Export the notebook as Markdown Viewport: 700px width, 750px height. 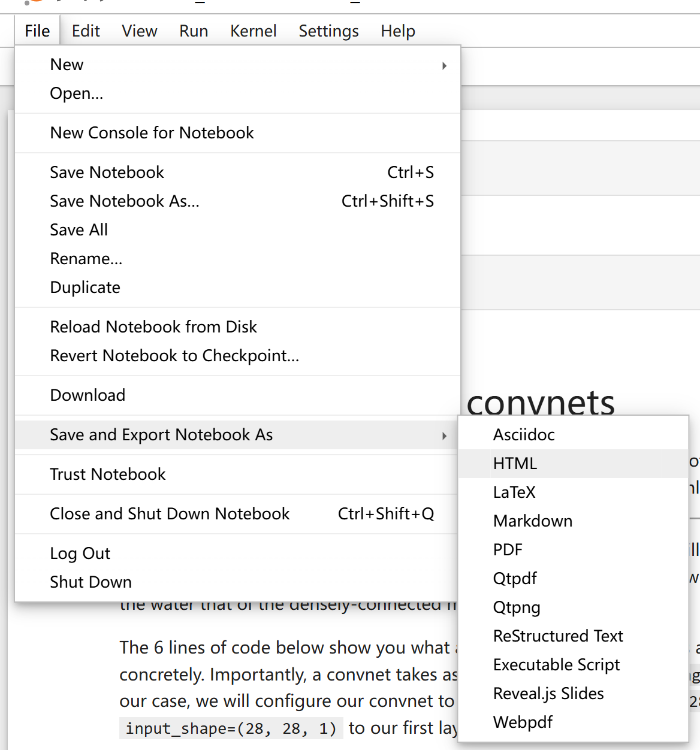pos(532,521)
